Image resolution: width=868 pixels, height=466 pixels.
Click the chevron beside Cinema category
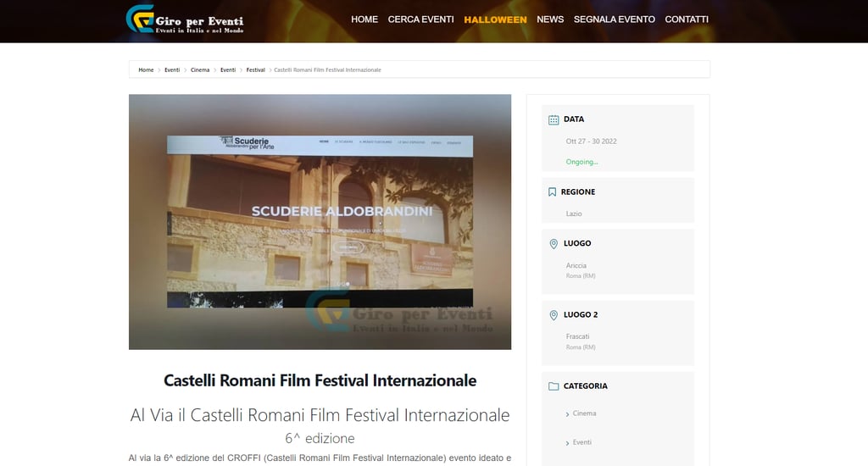click(567, 414)
